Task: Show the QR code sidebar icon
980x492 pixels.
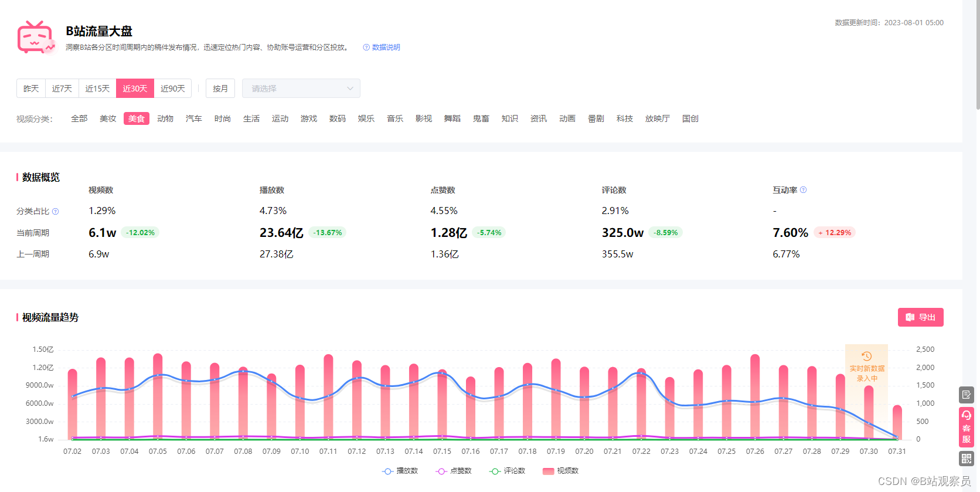Action: pyautogui.click(x=967, y=459)
